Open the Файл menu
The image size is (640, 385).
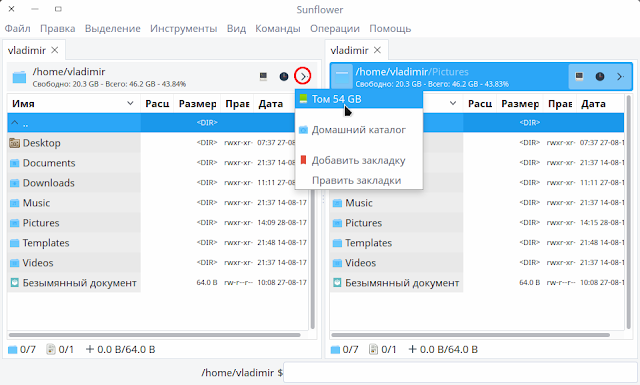pyautogui.click(x=18, y=29)
